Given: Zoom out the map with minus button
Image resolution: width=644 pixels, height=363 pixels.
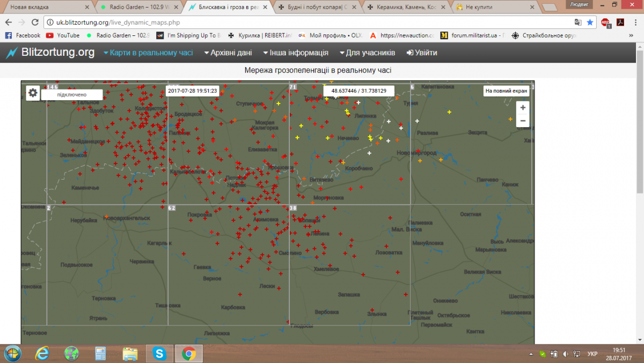Looking at the screenshot, I should [x=523, y=121].
